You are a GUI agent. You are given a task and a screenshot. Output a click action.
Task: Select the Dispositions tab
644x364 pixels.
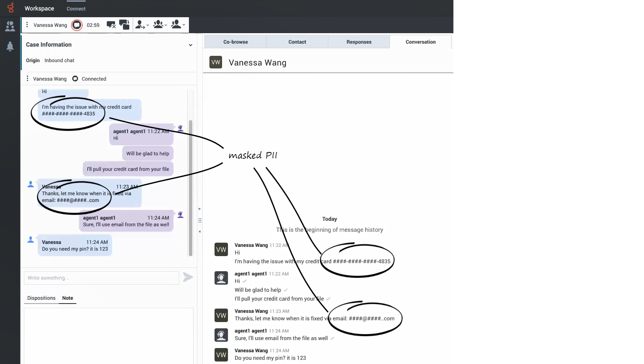click(41, 298)
